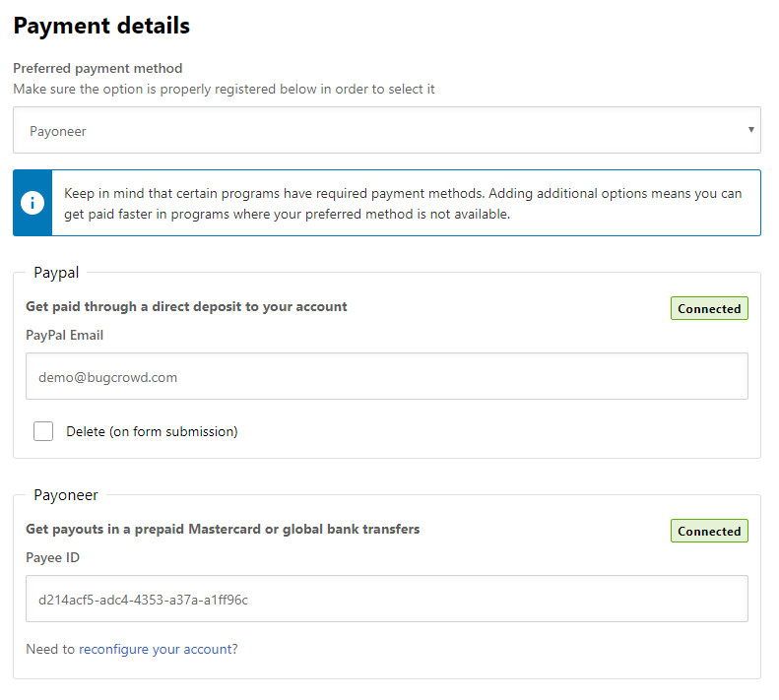Click 'Get payouts in a prepaid Mastercard' text
The height and width of the screenshot is (700, 779).
(x=223, y=529)
